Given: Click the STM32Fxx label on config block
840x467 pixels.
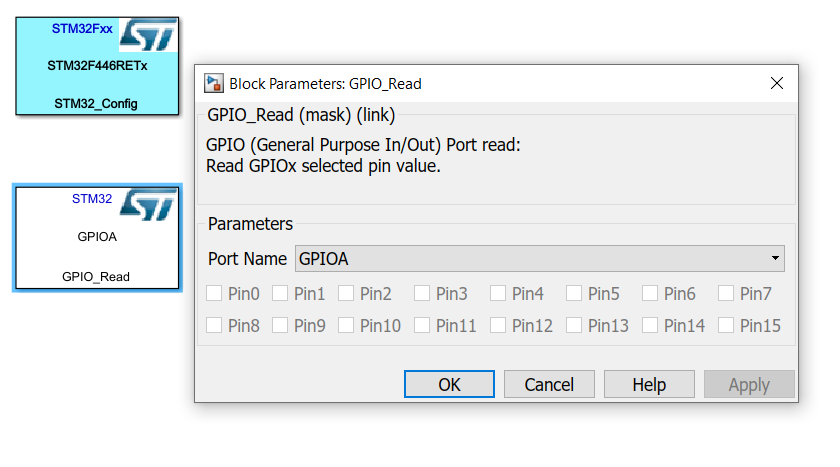Looking at the screenshot, I should (x=82, y=29).
